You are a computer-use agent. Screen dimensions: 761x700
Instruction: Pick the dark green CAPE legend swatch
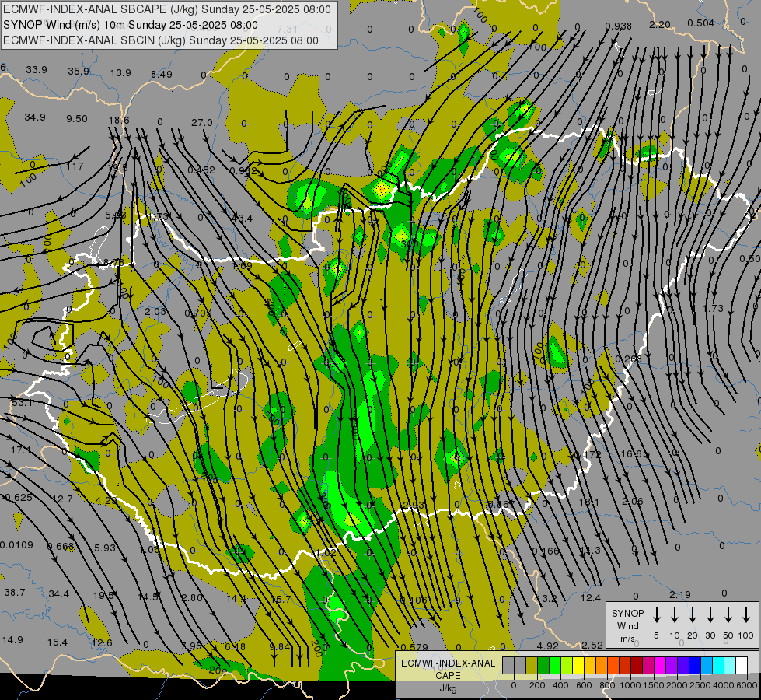[x=543, y=666]
